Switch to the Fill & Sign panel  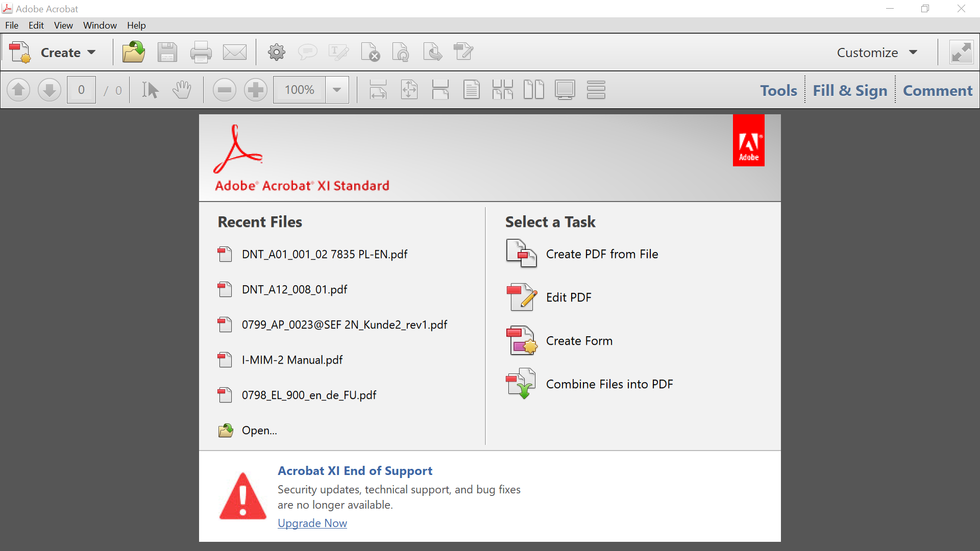(849, 90)
